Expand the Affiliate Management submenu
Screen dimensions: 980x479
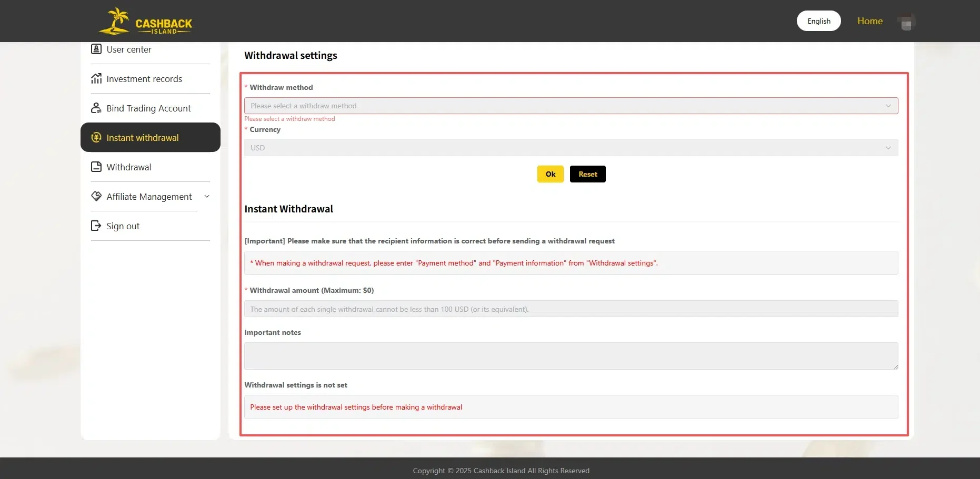pyautogui.click(x=207, y=196)
